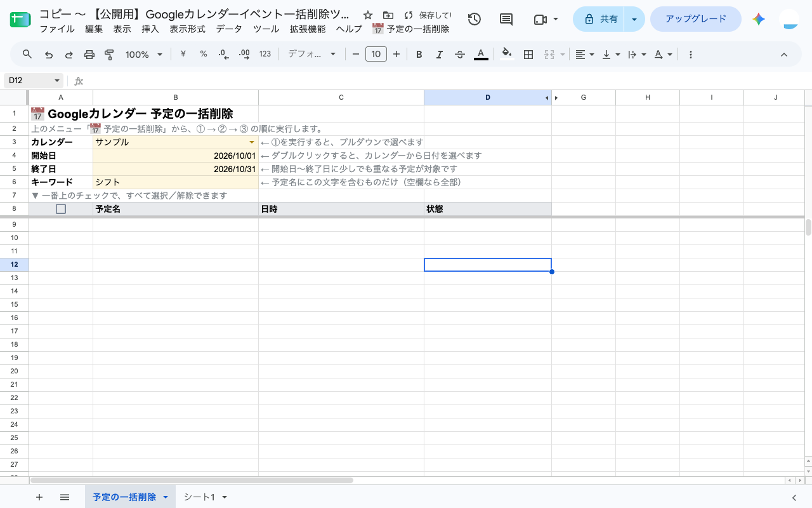Open the name box dropdown arrow
812x508 pixels.
pyautogui.click(x=56, y=81)
